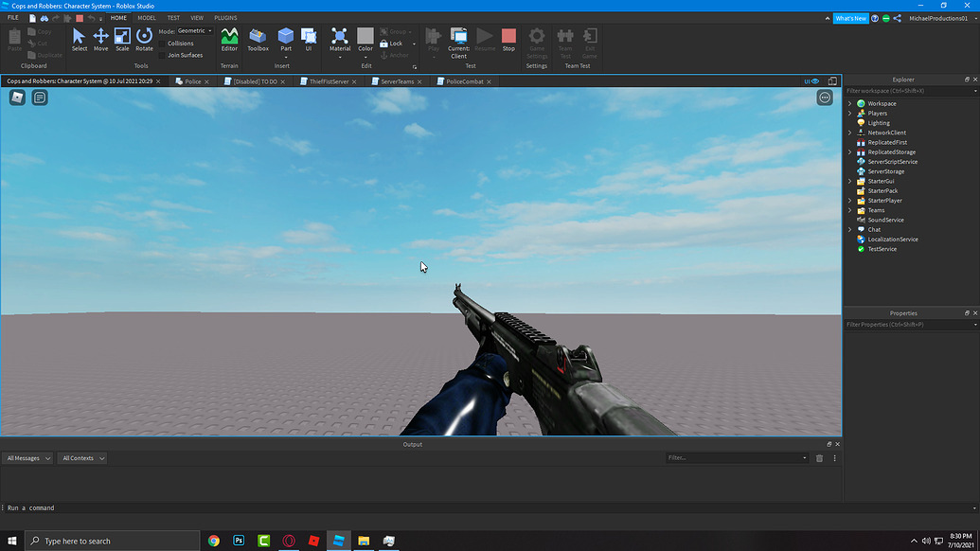The height and width of the screenshot is (551, 980).
Task: Click the What's New button
Action: 850,18
